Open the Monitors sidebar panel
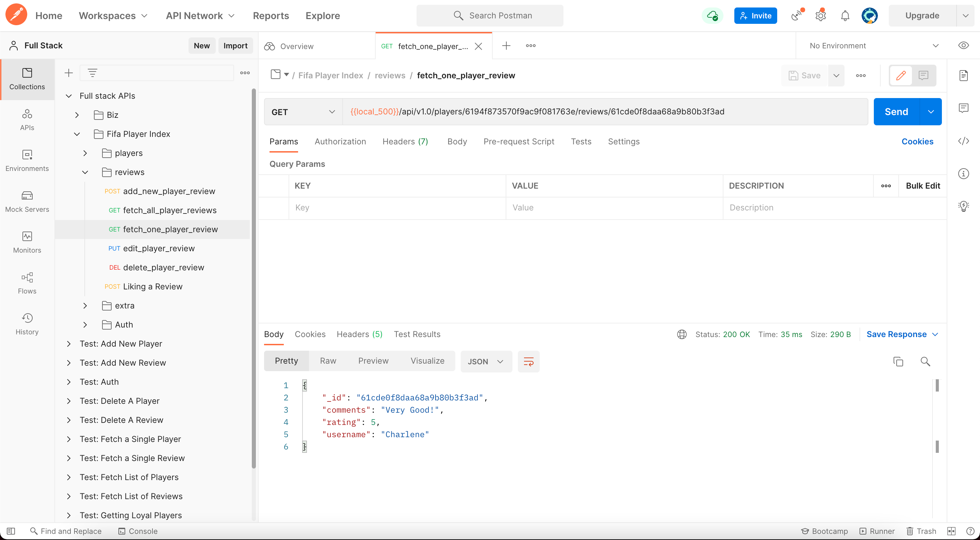 point(27,242)
